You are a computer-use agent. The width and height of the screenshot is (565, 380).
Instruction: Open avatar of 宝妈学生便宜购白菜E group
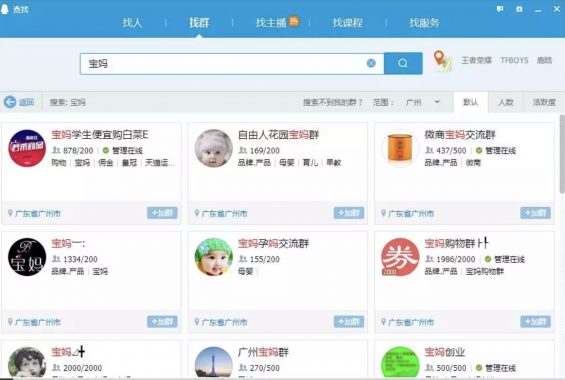coord(27,148)
